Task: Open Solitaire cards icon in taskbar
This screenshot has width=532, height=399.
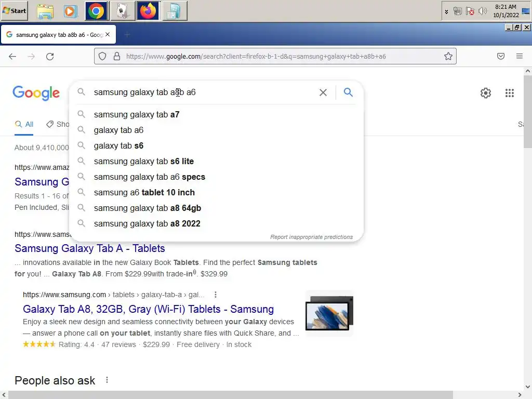Action: [x=123, y=11]
